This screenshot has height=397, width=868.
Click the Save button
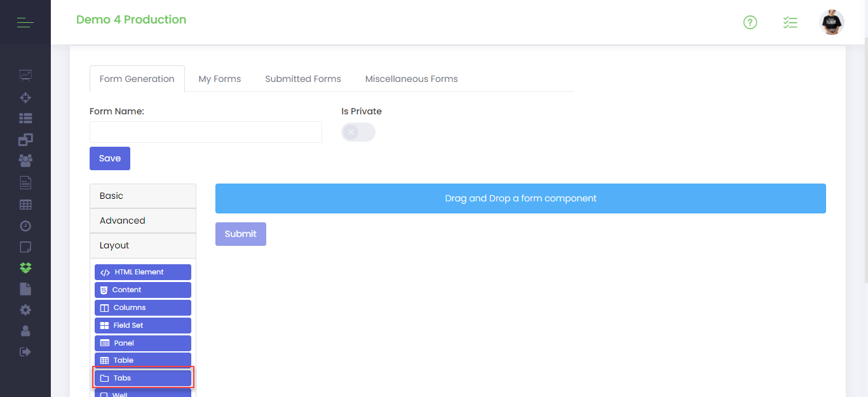point(110,159)
